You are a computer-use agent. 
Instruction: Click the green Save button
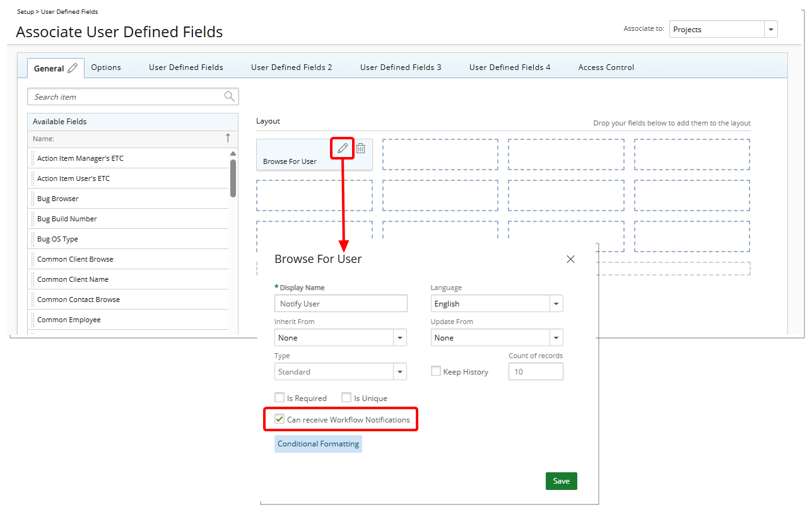pyautogui.click(x=561, y=481)
